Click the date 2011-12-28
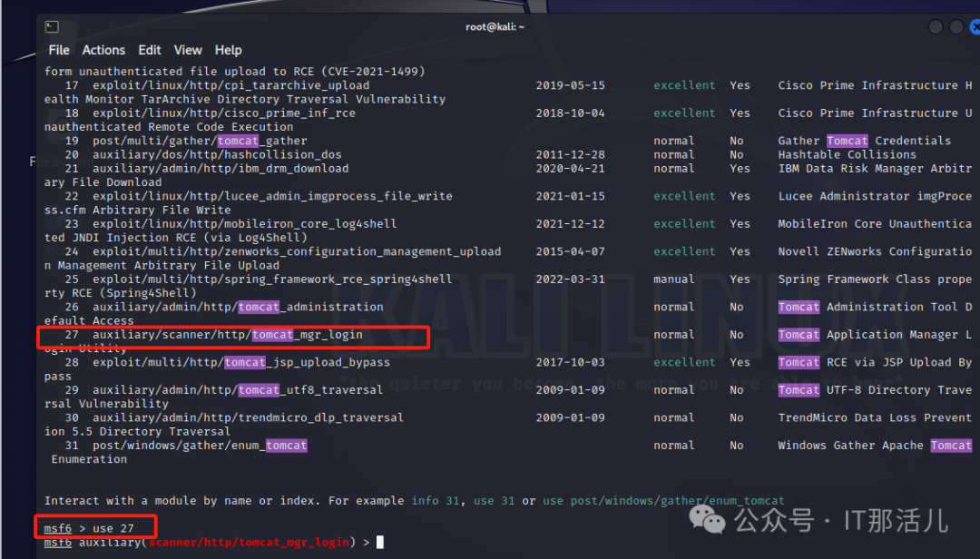Image resolution: width=980 pixels, height=559 pixels. point(570,154)
